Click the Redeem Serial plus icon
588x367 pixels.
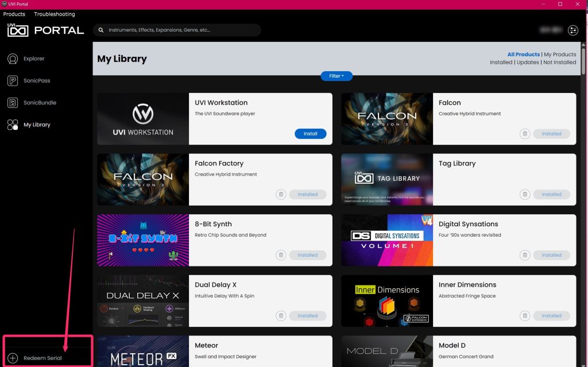point(13,358)
